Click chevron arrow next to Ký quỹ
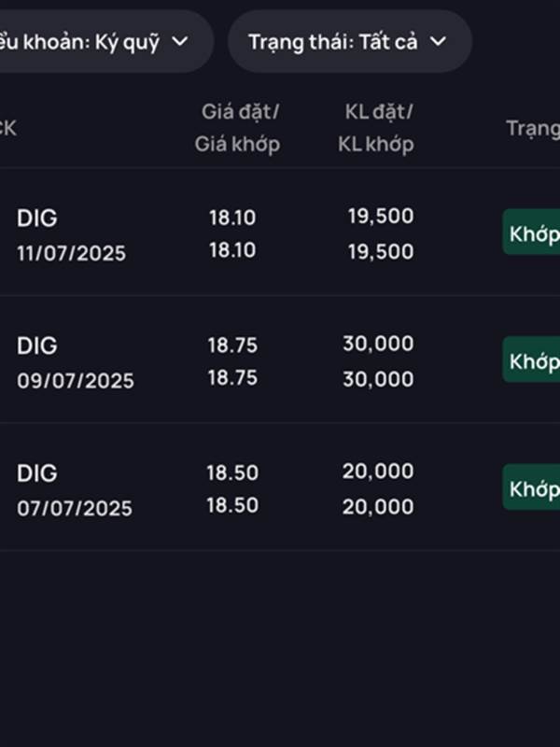The width and height of the screenshot is (560, 747). click(x=179, y=41)
